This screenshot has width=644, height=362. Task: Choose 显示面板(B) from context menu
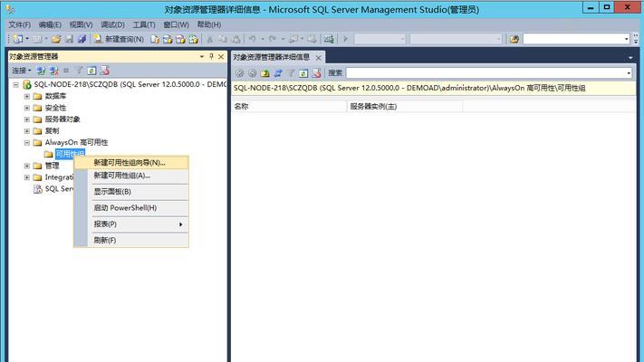[131, 192]
